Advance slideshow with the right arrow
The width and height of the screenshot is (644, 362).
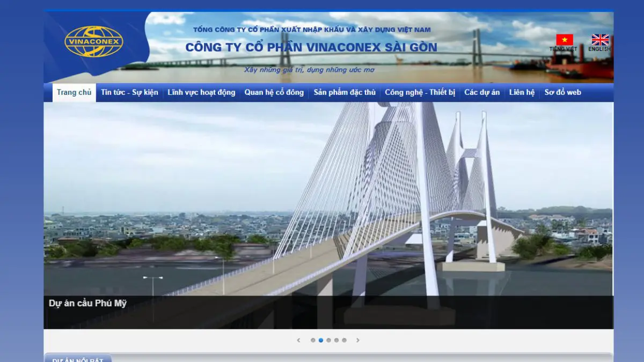tap(358, 340)
